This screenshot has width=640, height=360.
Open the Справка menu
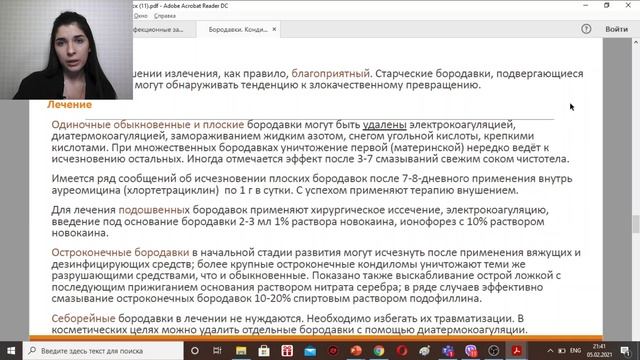(x=165, y=16)
